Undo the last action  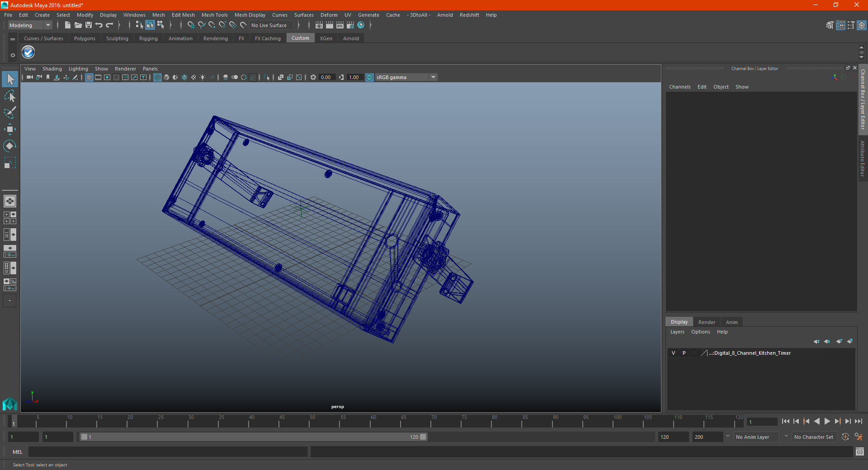(x=99, y=25)
